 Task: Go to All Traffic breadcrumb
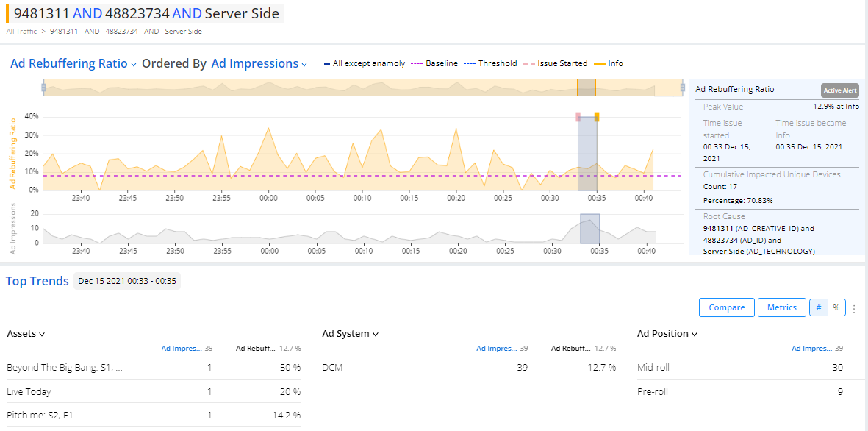[22, 32]
